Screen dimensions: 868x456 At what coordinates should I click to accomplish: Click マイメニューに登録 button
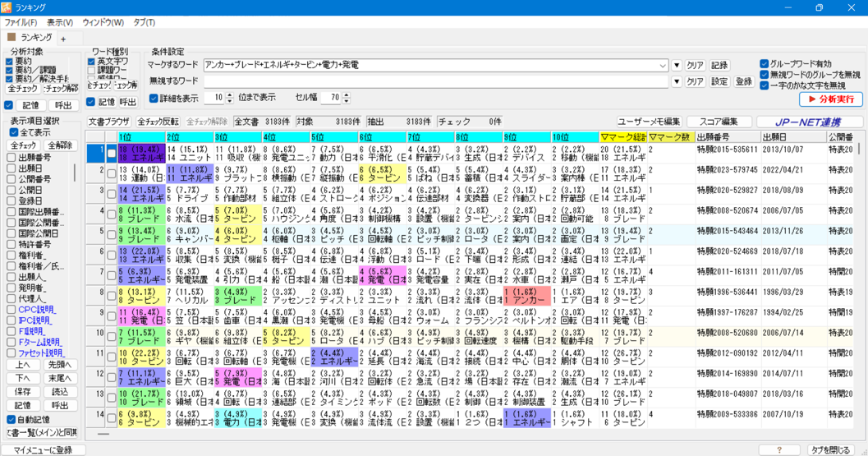coord(43,450)
